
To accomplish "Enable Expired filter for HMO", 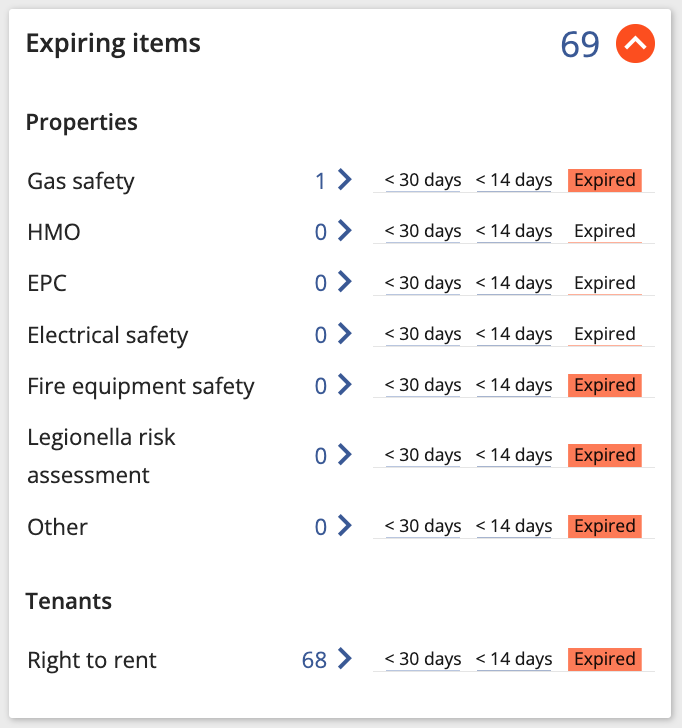I will (604, 231).
